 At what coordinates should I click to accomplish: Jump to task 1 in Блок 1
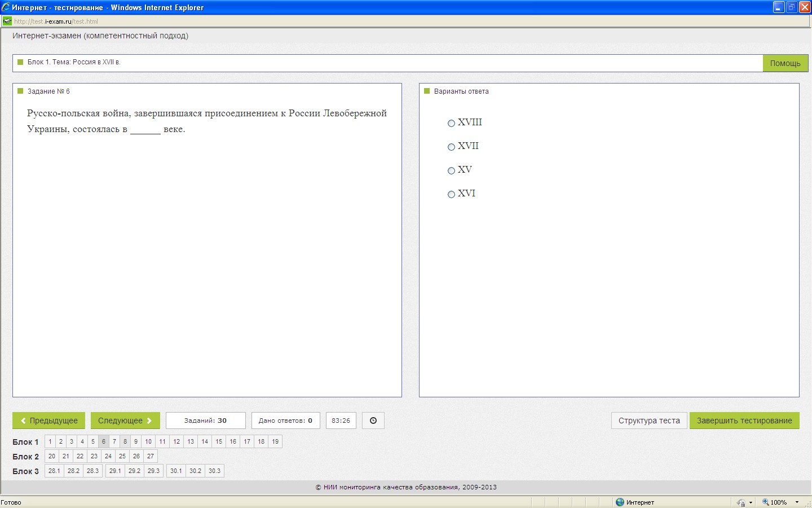click(x=50, y=441)
